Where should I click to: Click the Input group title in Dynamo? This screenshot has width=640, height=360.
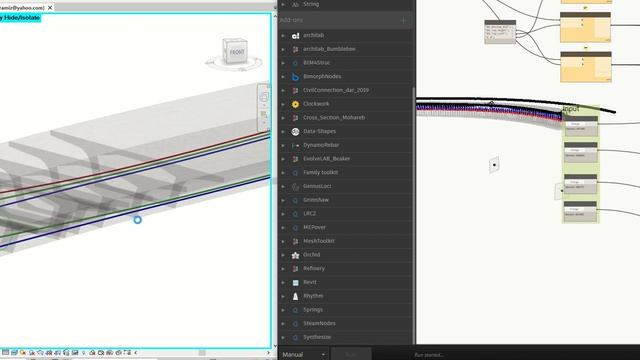tap(571, 109)
